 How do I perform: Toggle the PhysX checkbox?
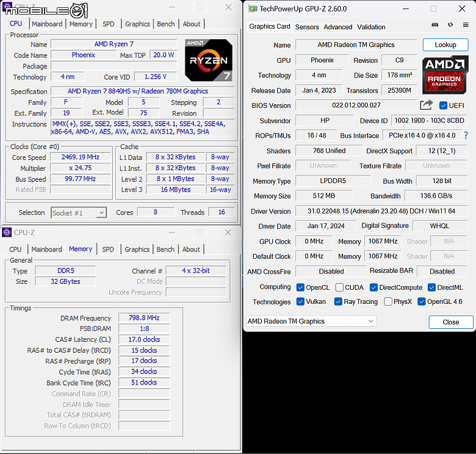tap(388, 301)
